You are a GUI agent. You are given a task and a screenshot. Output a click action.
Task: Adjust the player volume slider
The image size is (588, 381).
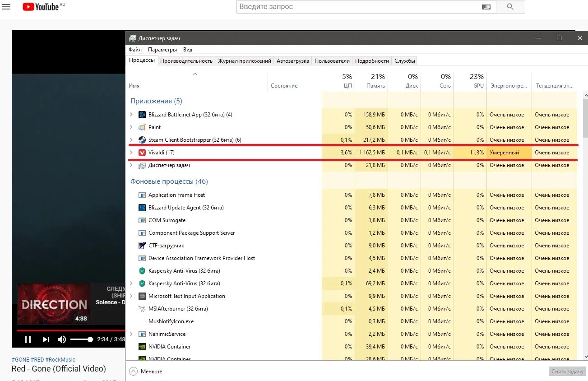pyautogui.click(x=81, y=339)
